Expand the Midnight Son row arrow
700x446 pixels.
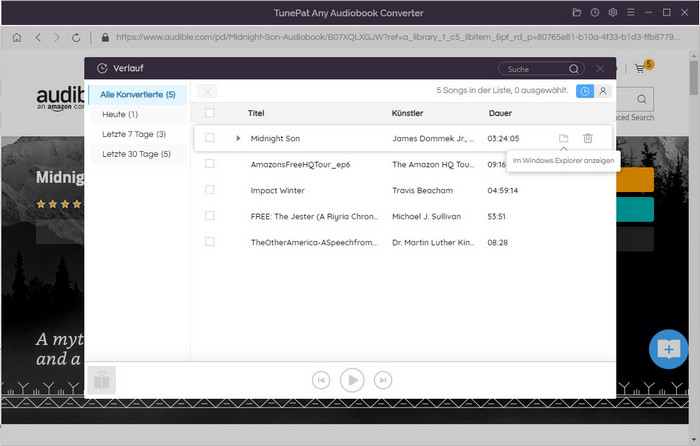click(238, 138)
